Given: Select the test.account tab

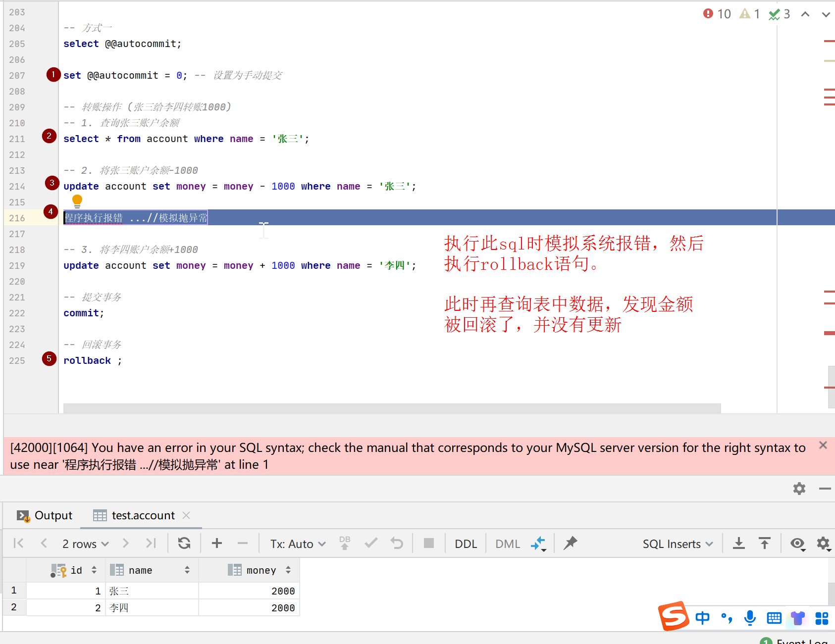Looking at the screenshot, I should 143,515.
